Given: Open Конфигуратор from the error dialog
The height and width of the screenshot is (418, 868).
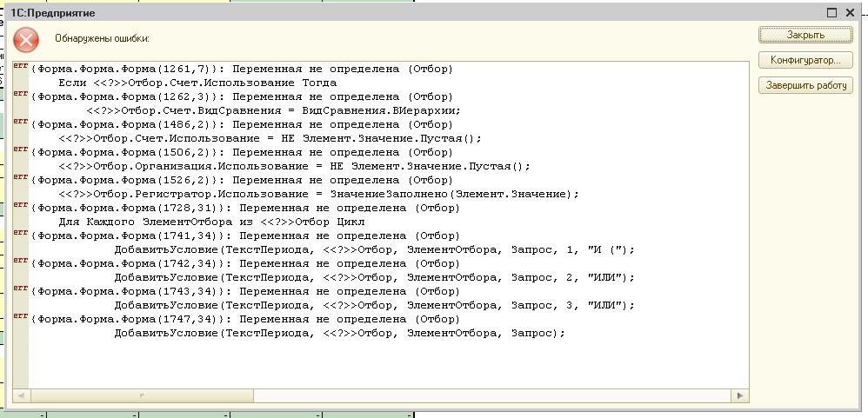Looking at the screenshot, I should [x=805, y=60].
